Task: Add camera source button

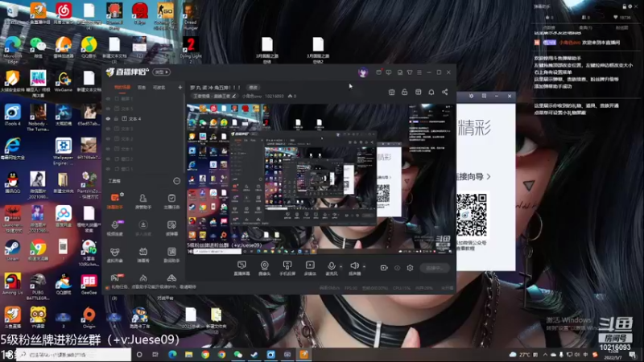Action: pos(265,268)
